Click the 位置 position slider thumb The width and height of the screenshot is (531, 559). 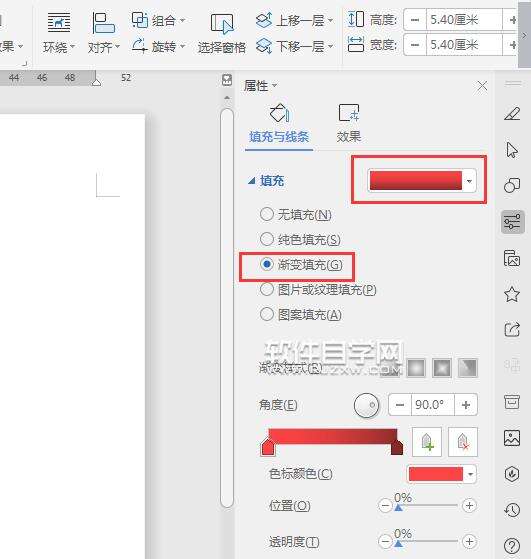pyautogui.click(x=399, y=508)
